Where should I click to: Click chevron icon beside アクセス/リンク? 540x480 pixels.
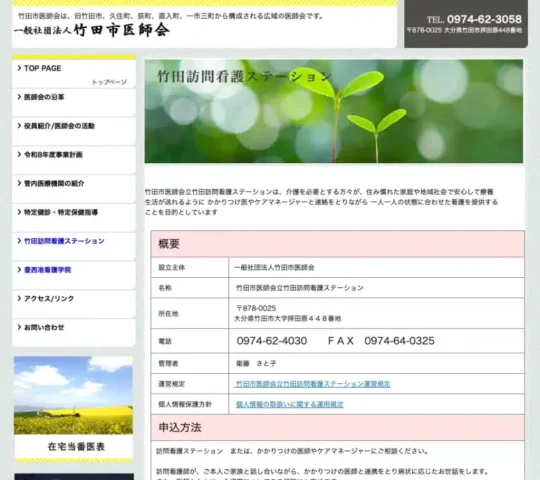[19, 298]
